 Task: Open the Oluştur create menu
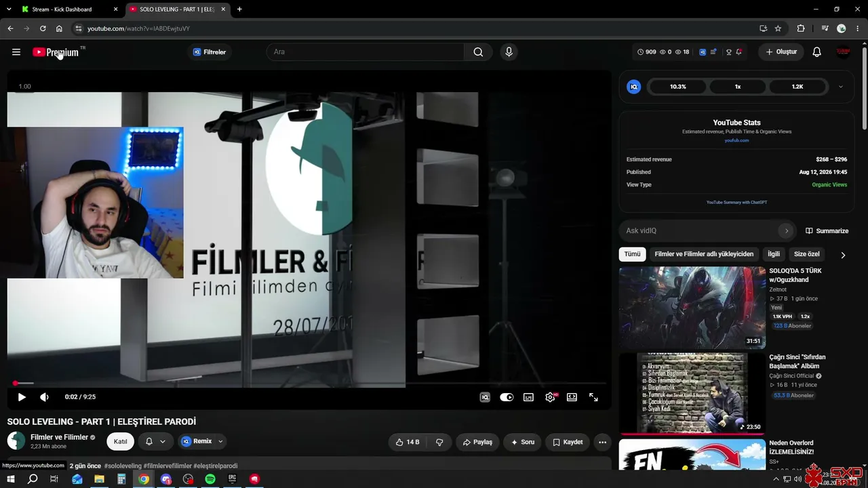[781, 52]
